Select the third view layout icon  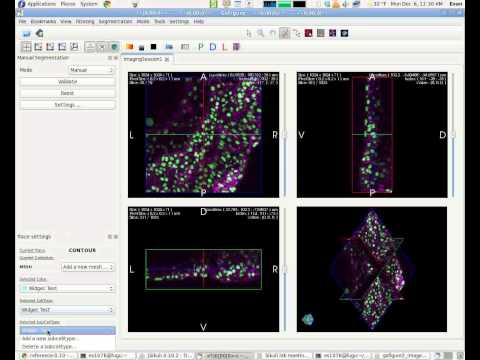coord(50,47)
